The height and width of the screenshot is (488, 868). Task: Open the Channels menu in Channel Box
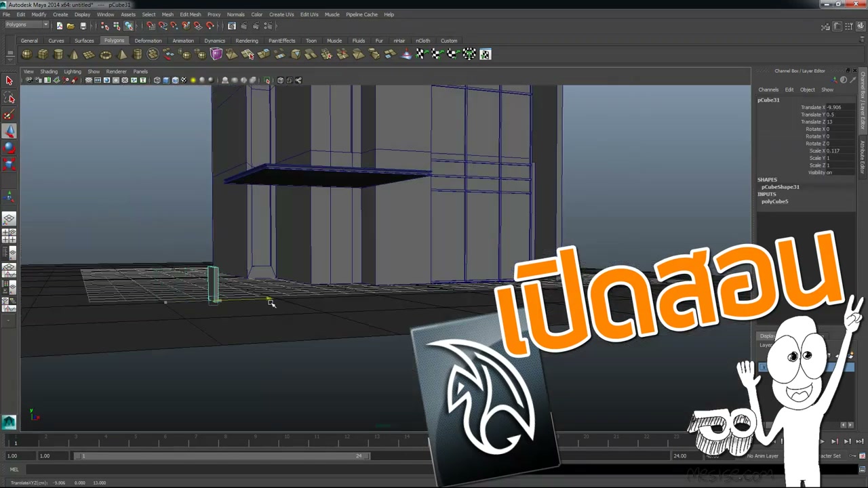768,89
